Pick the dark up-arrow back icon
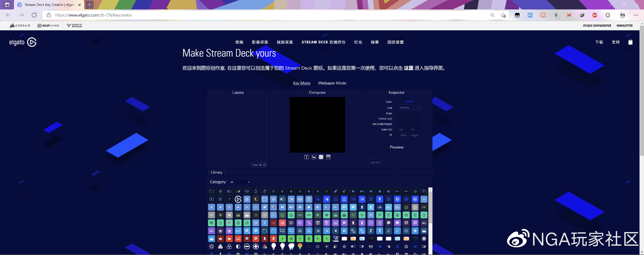 [x=256, y=199]
